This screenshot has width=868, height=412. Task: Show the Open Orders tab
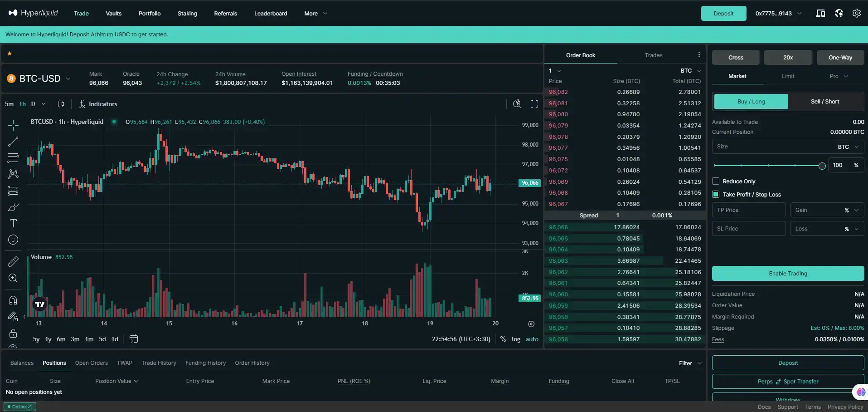92,363
